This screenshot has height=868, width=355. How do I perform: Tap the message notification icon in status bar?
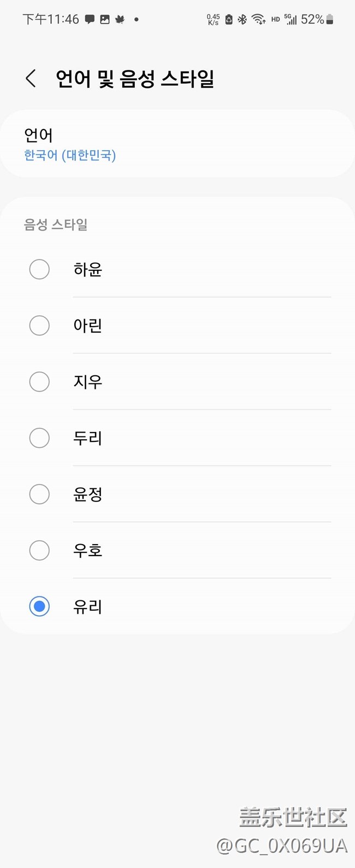[90, 20]
